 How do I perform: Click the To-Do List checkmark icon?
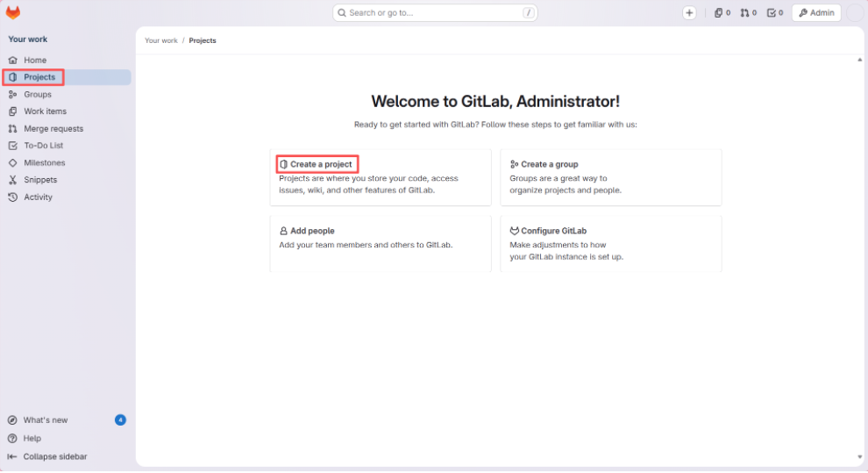tap(13, 146)
